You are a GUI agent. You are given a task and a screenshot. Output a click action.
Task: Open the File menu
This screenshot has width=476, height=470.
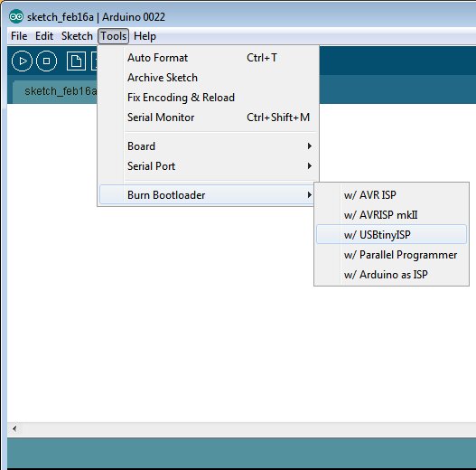click(x=19, y=36)
